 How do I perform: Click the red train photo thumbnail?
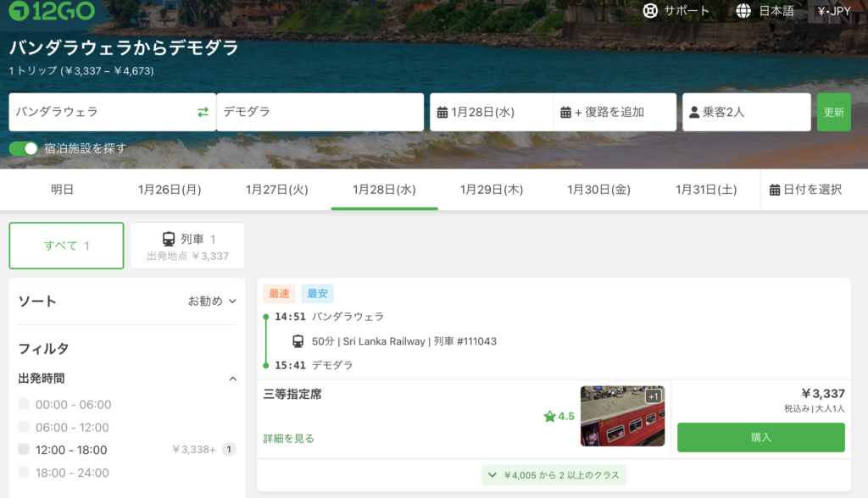click(x=622, y=416)
